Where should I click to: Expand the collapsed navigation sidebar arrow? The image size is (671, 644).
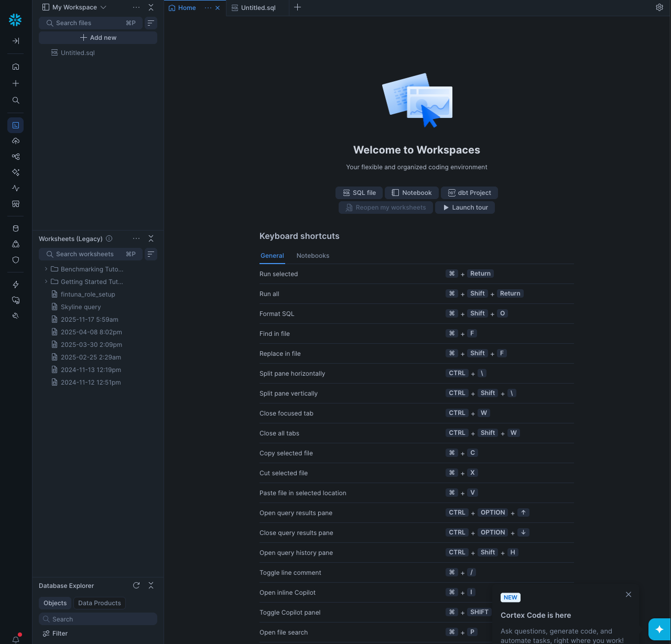click(16, 41)
